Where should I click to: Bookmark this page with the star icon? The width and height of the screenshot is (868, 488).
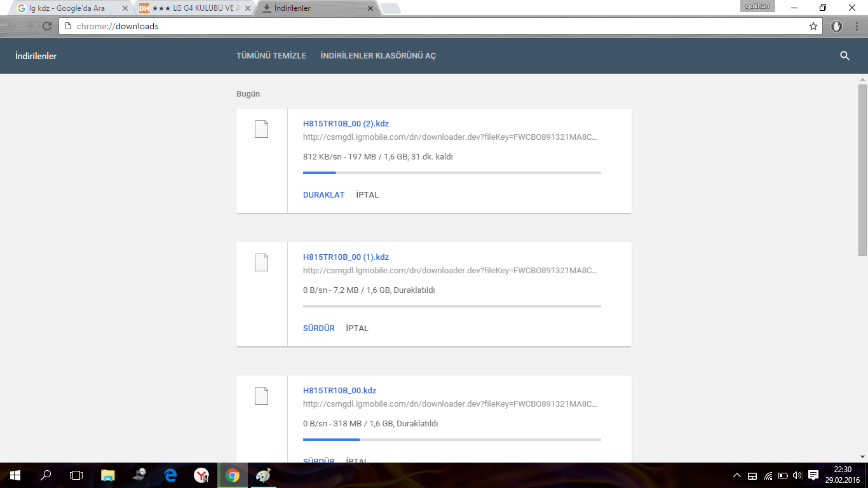813,27
